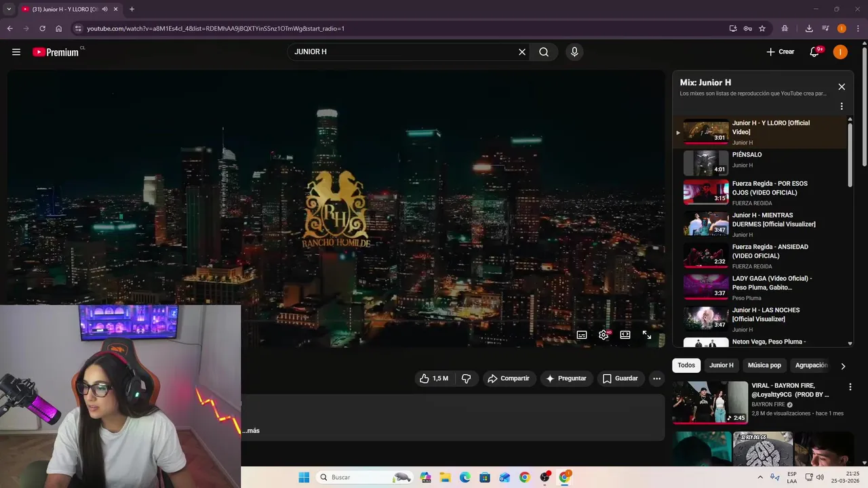Close the Mix: Junior H playlist panel
The width and height of the screenshot is (868, 488).
tap(842, 87)
